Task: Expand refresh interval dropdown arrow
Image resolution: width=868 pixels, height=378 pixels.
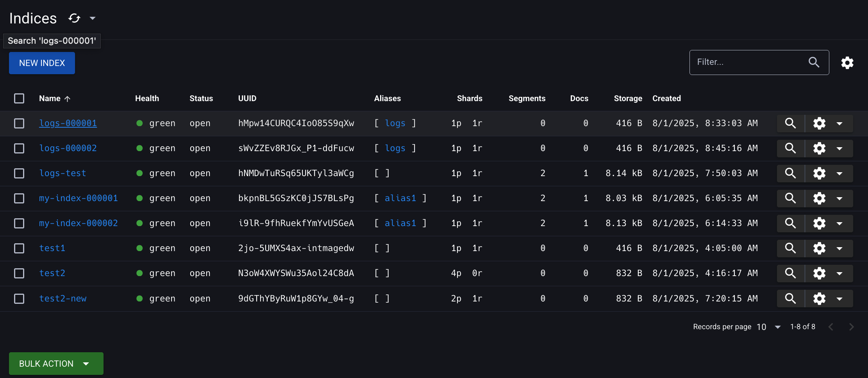Action: tap(93, 18)
